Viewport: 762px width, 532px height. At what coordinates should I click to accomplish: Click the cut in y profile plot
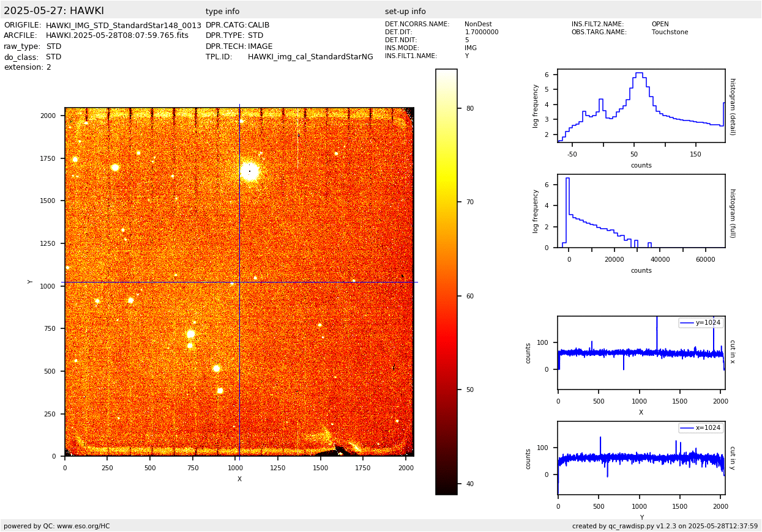[641, 458]
